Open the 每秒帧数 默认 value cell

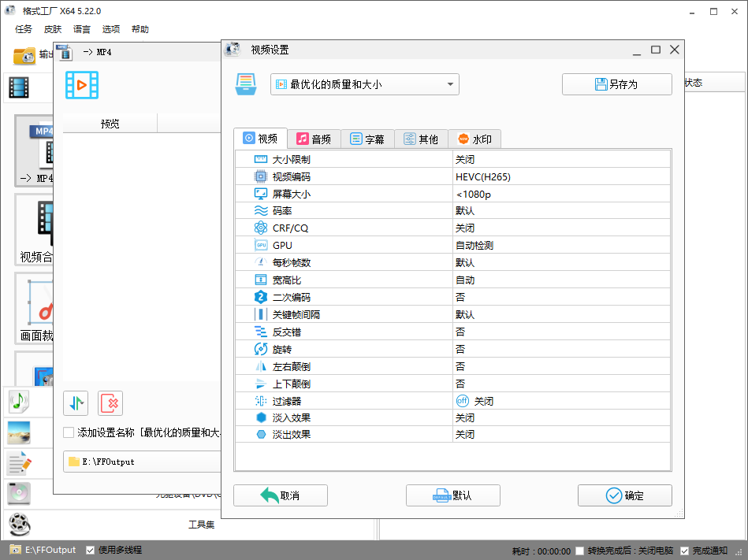tap(561, 262)
